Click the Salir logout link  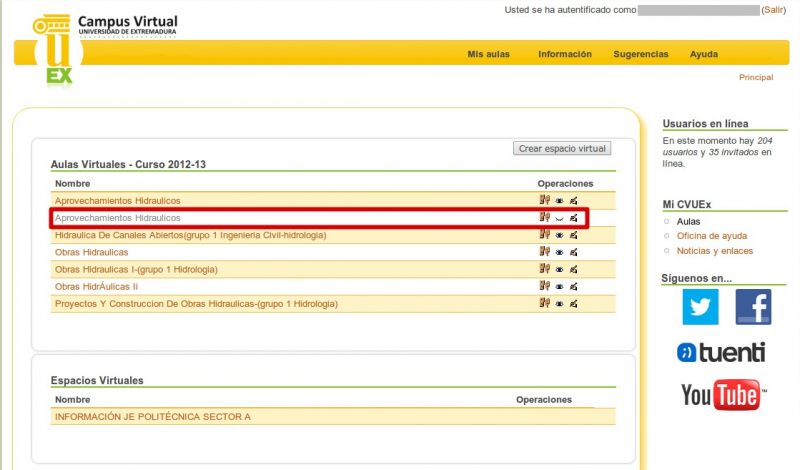(773, 10)
